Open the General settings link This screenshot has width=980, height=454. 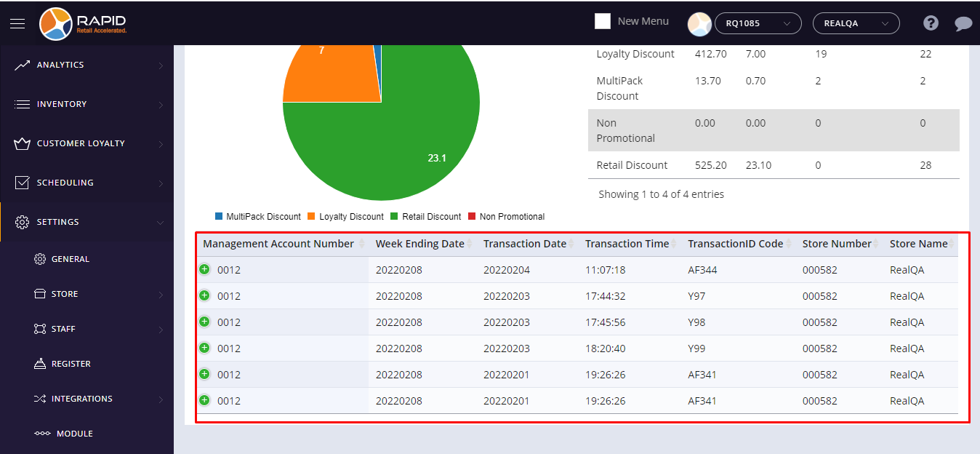tap(70, 259)
